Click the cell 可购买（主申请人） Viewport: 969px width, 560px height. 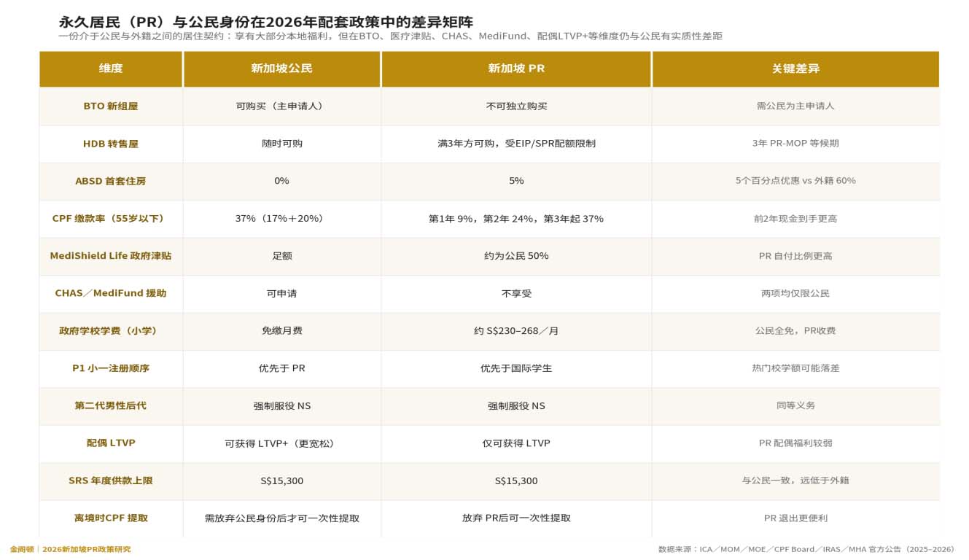click(281, 106)
